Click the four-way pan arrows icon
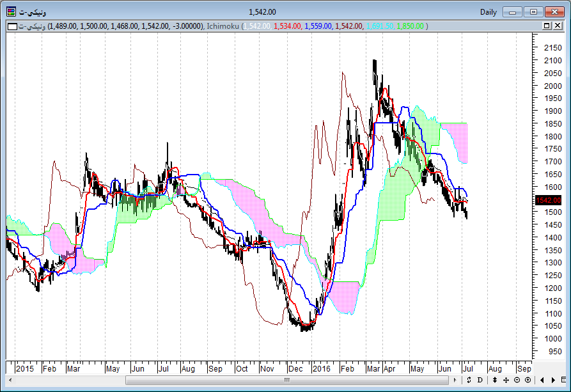Screen dimensions: 571x392 [506, 380]
